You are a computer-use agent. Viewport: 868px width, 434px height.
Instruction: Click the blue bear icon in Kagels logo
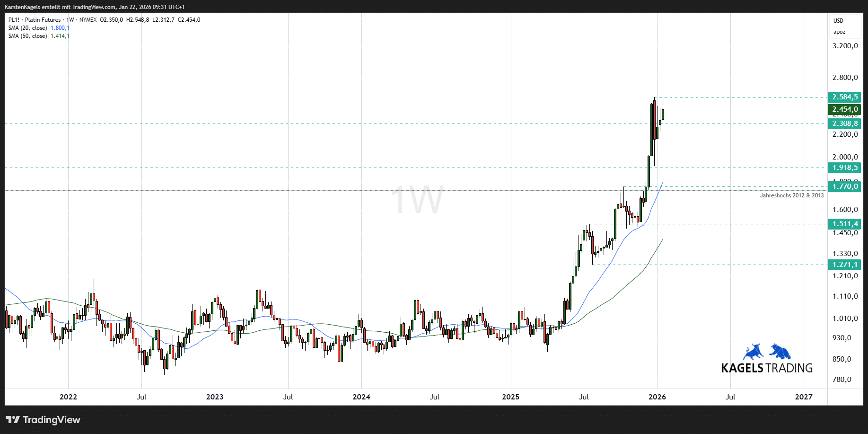point(780,352)
